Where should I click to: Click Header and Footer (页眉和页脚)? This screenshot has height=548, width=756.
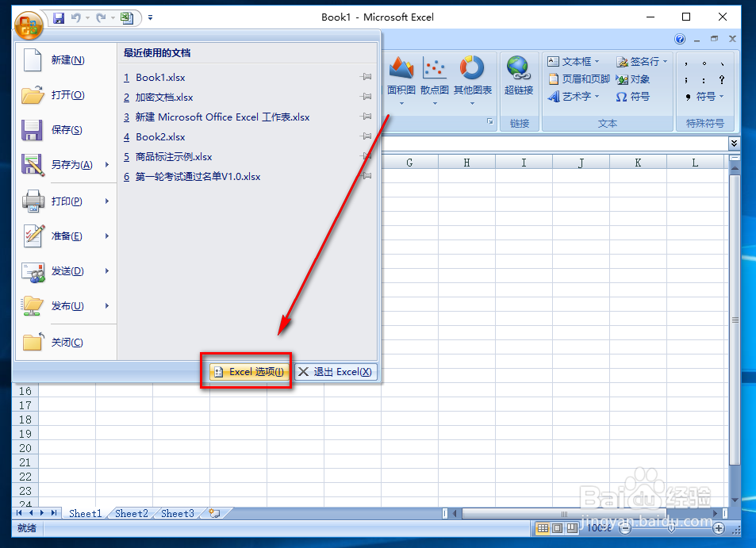579,79
